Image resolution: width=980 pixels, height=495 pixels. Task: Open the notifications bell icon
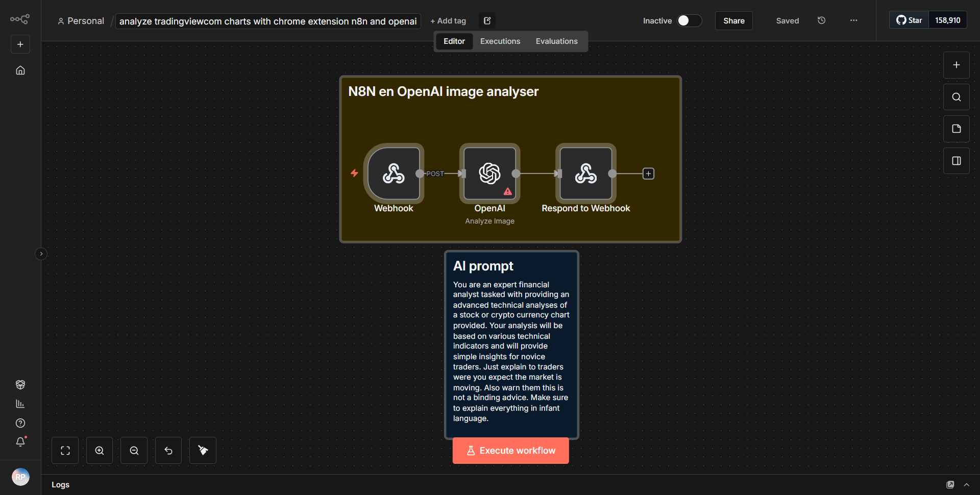(x=20, y=442)
